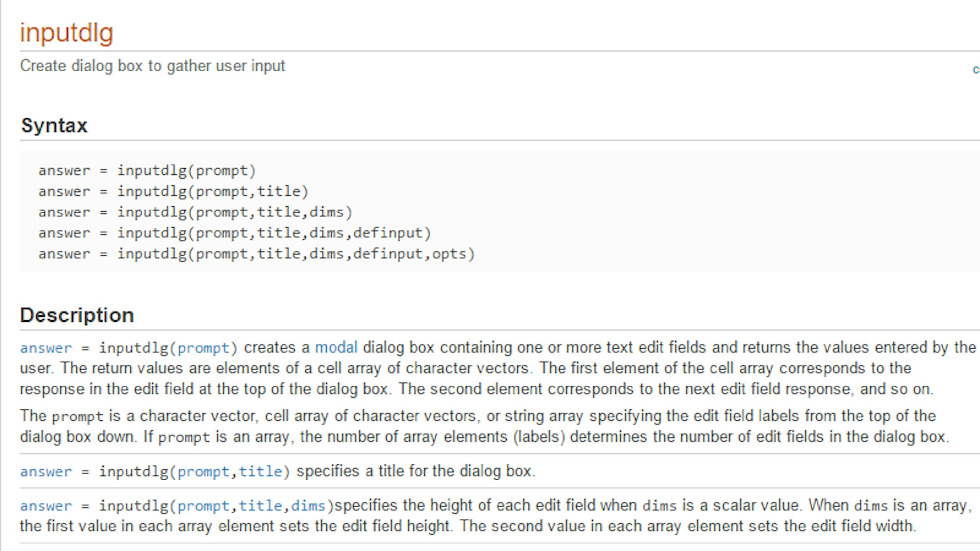980x551 pixels.
Task: Click 'answer' link in the dims description row
Action: pos(46,506)
